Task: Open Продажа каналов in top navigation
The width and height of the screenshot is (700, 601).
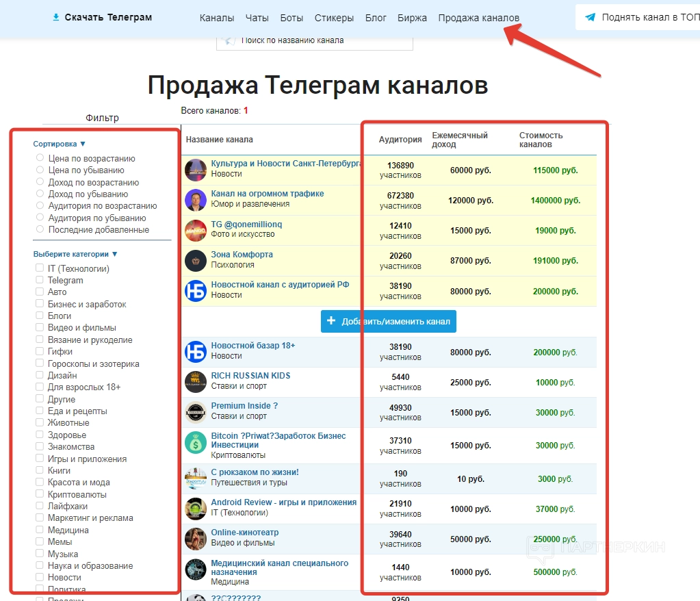Action: 478,18
